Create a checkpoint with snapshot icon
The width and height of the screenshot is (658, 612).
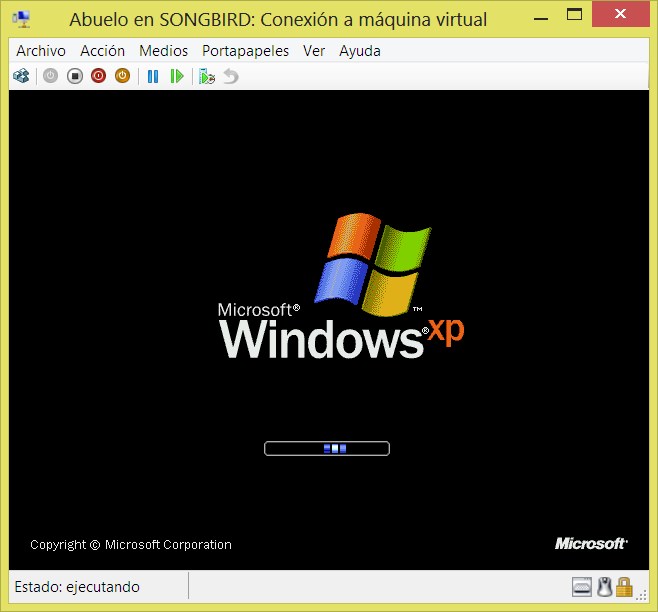[x=207, y=76]
